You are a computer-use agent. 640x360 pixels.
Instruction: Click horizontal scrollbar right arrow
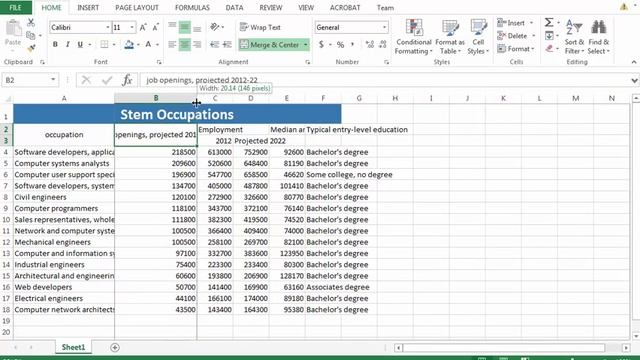(626, 348)
